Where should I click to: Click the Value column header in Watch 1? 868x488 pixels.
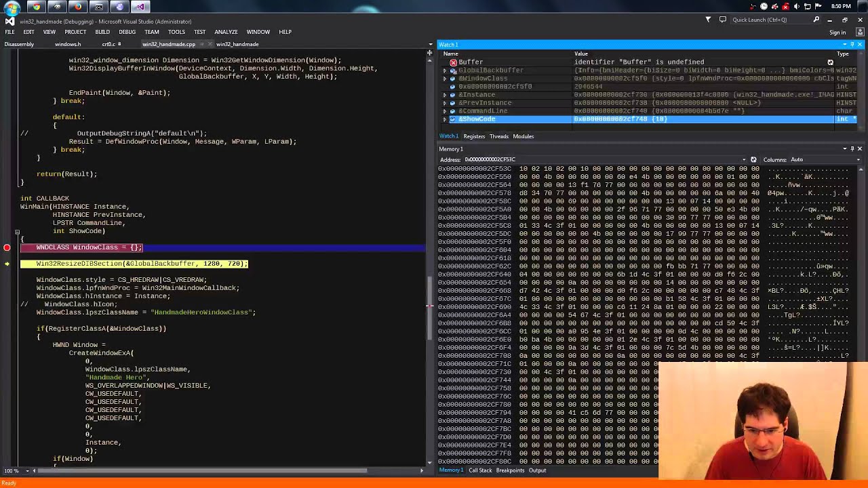coord(581,54)
